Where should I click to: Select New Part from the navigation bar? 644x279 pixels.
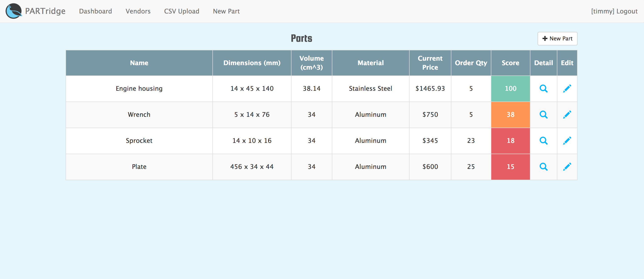226,11
